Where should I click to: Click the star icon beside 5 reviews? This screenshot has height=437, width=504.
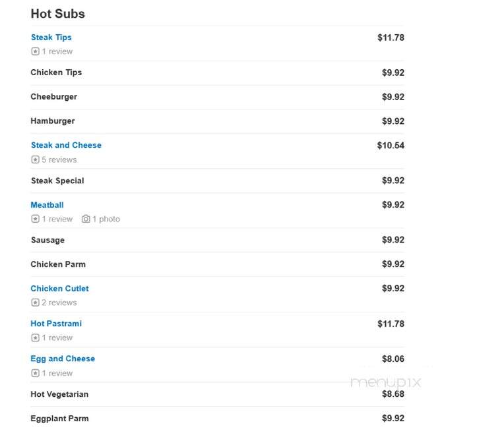[x=35, y=160]
